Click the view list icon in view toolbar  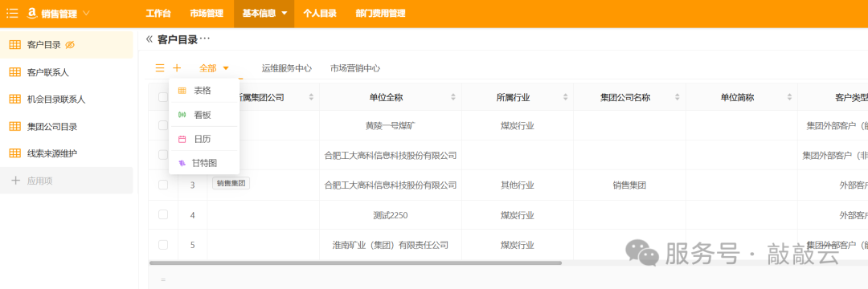(x=160, y=68)
